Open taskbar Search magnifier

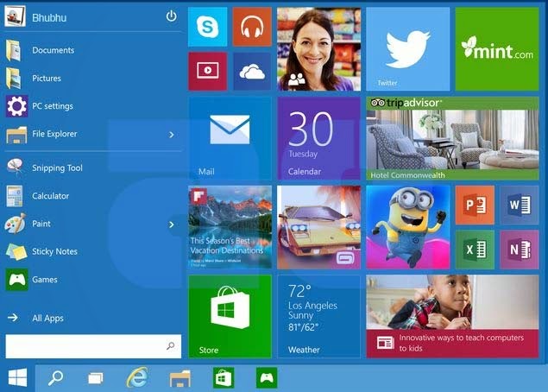[x=55, y=378]
